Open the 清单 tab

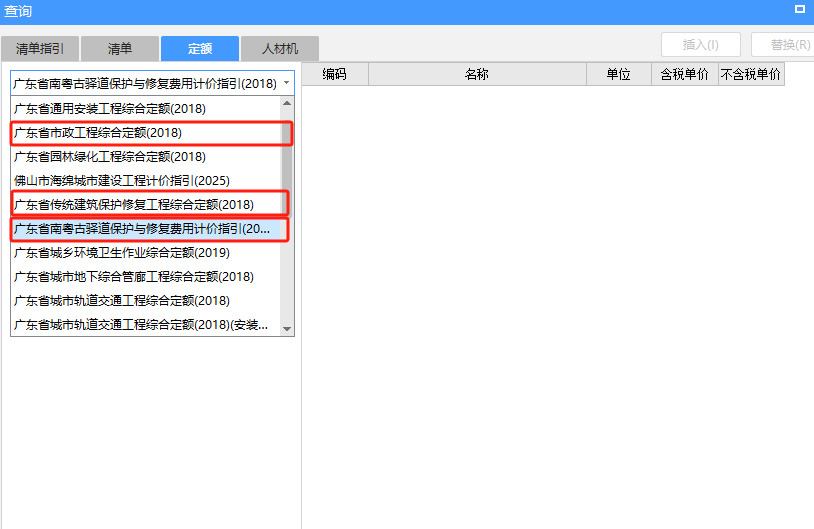coord(120,49)
